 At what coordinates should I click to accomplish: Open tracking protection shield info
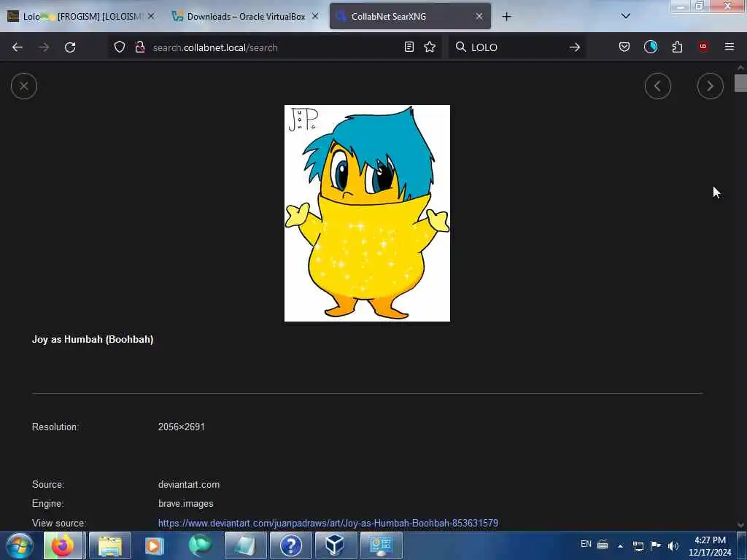(x=120, y=47)
